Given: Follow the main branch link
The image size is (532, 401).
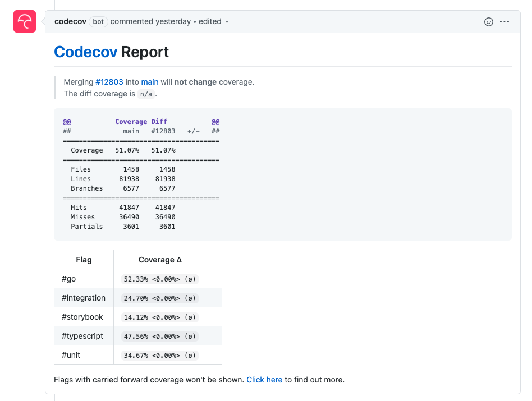Looking at the screenshot, I should point(150,82).
